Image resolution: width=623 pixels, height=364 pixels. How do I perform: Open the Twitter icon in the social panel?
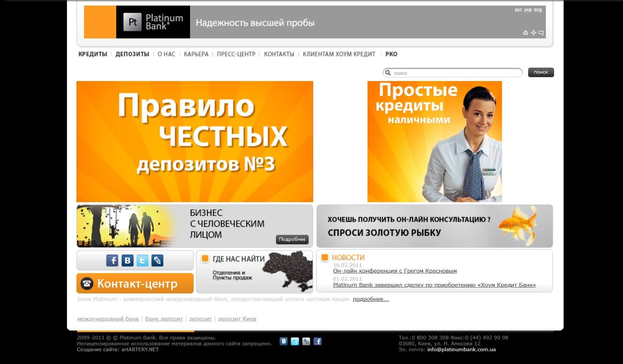click(142, 260)
